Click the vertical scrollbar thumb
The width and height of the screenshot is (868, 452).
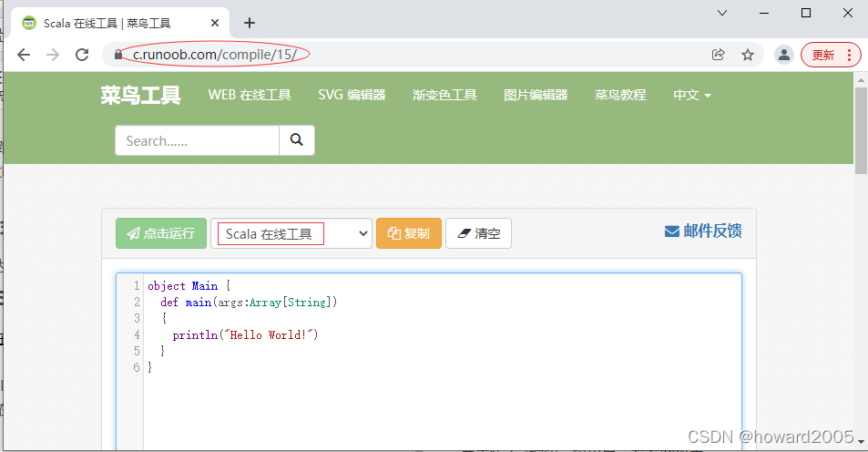click(x=861, y=130)
